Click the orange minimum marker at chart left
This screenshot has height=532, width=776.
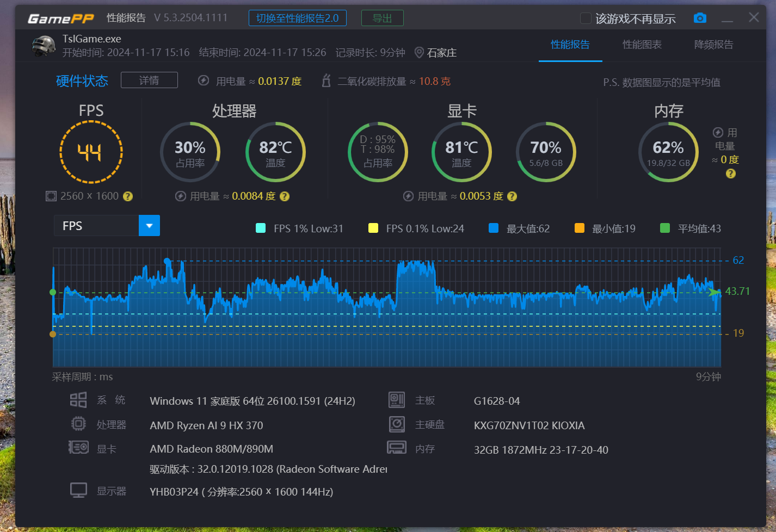pyautogui.click(x=53, y=334)
